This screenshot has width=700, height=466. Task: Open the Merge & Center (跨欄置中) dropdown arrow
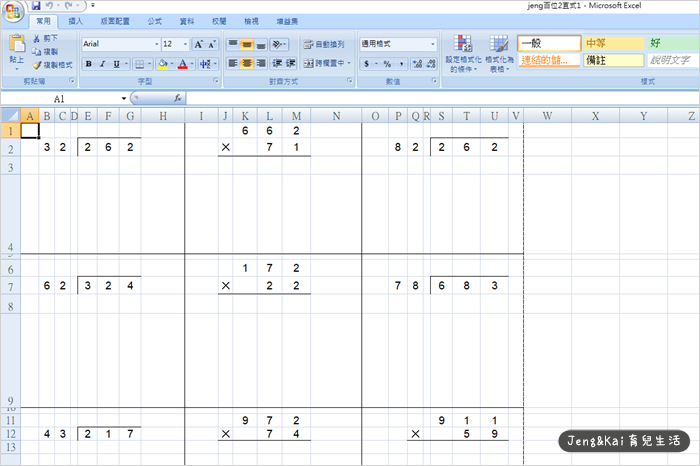click(x=349, y=63)
